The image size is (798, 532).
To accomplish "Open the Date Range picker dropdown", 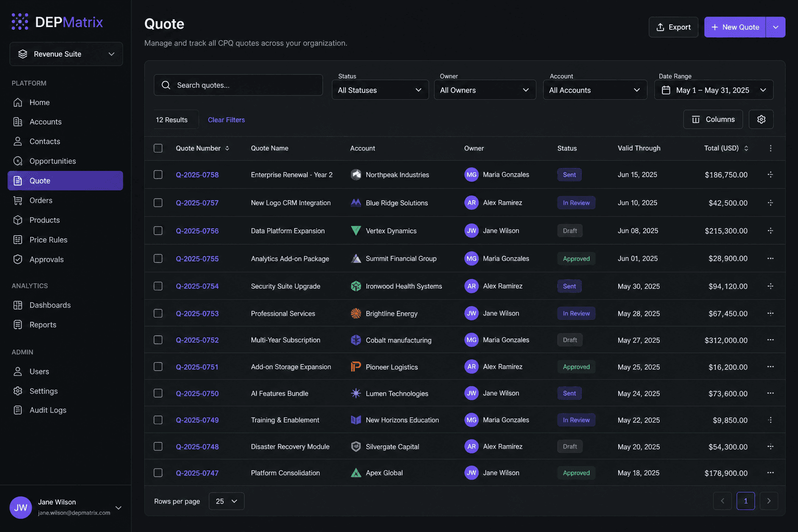I will point(714,90).
